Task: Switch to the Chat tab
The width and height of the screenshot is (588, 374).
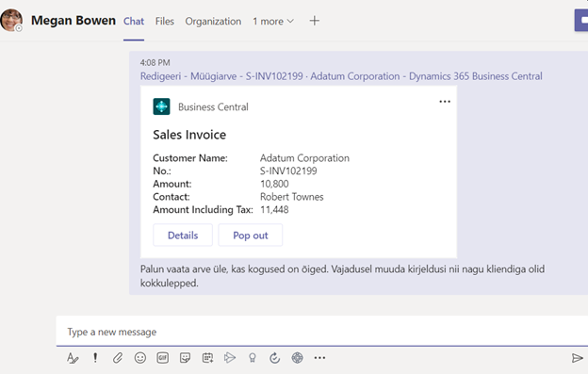Action: pyautogui.click(x=134, y=22)
